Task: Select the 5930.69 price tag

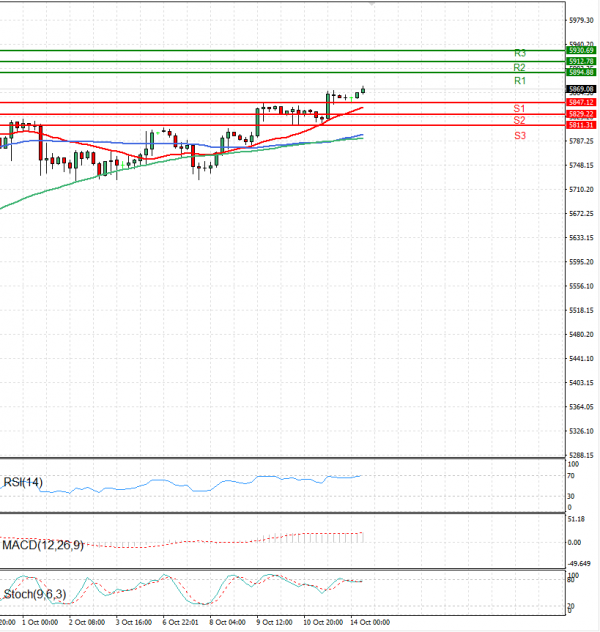Action: coord(581,50)
